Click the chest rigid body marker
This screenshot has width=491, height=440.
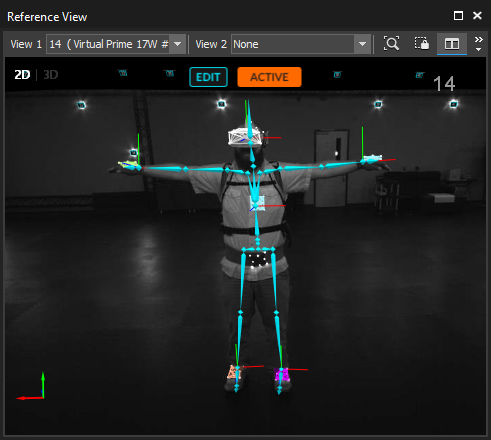(257, 203)
